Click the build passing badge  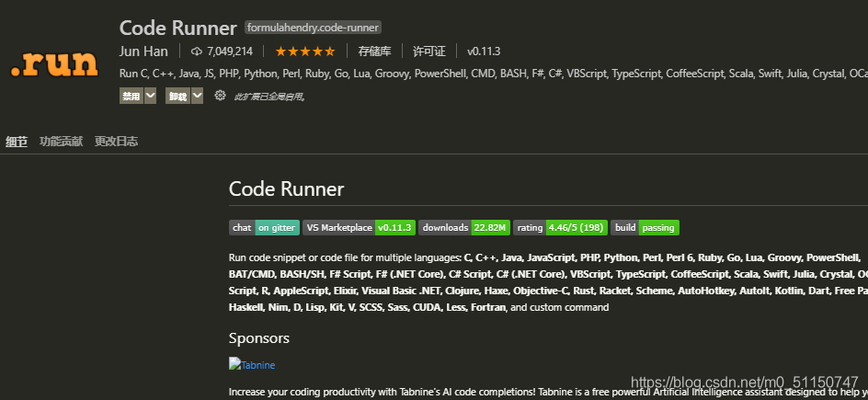[x=645, y=227]
